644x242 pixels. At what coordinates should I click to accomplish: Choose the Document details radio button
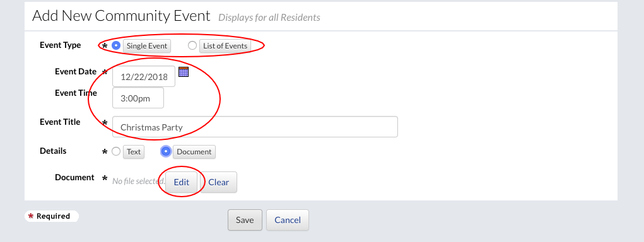(x=166, y=151)
